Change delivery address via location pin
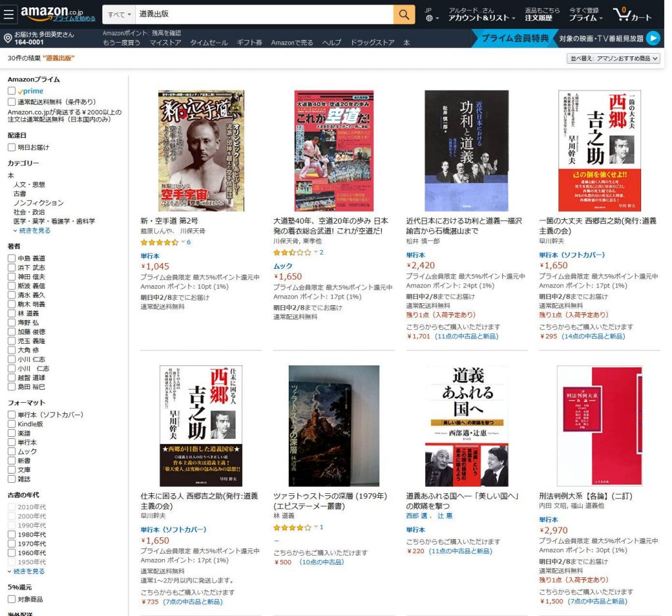 pyautogui.click(x=8, y=39)
